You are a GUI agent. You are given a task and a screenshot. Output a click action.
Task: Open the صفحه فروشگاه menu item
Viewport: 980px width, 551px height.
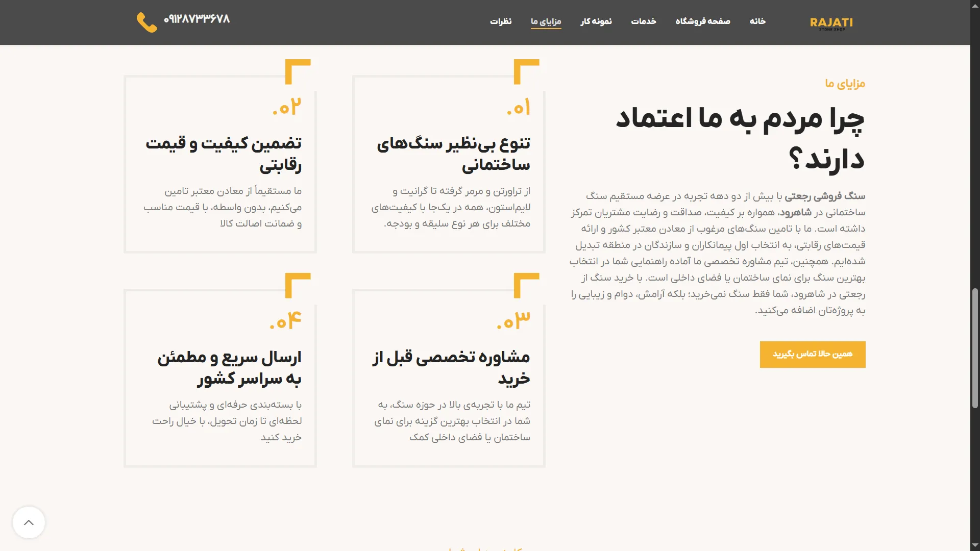click(703, 21)
